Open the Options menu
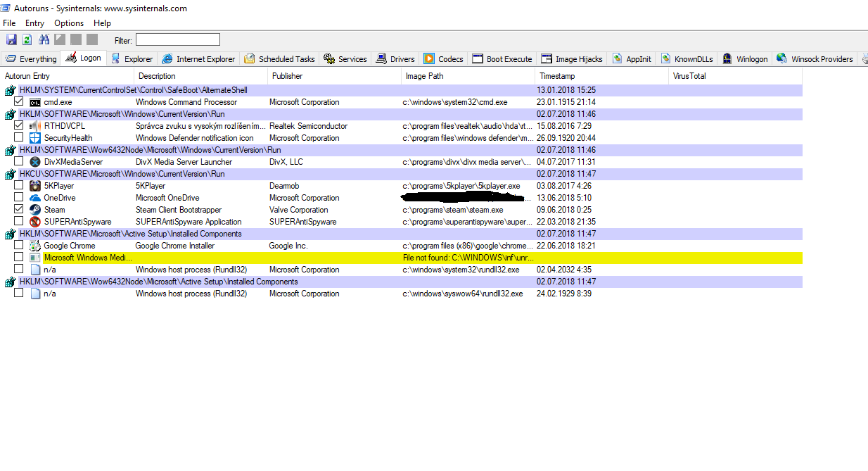The width and height of the screenshot is (868, 471). [x=69, y=23]
